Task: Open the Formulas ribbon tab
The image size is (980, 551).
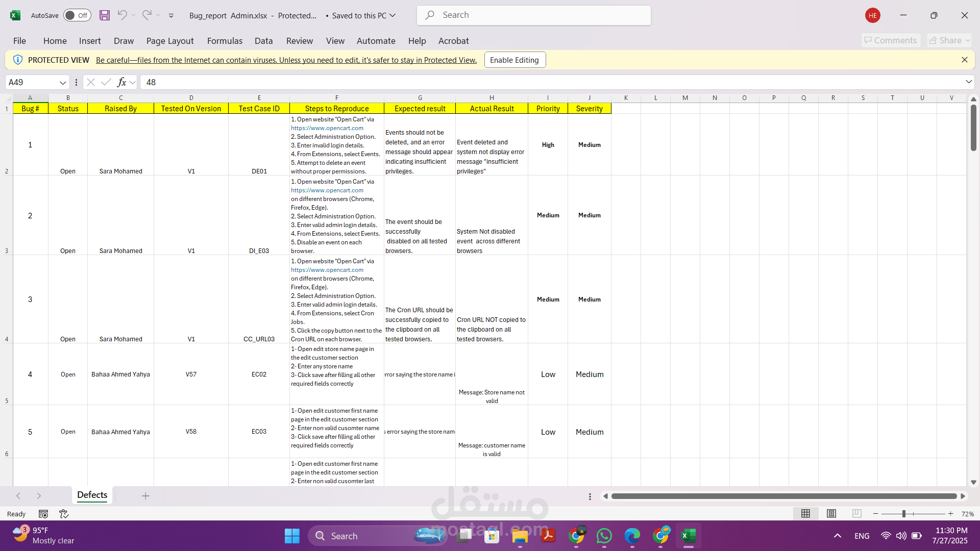Action: (225, 41)
